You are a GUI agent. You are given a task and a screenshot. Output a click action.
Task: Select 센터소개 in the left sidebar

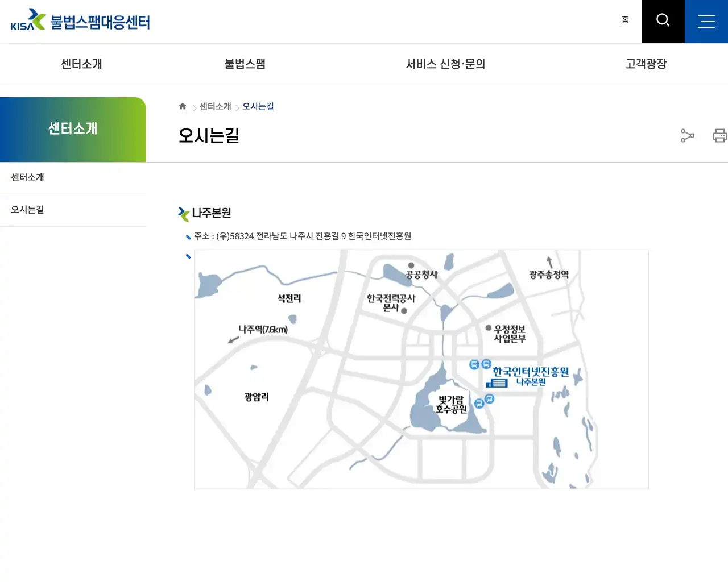pos(27,177)
